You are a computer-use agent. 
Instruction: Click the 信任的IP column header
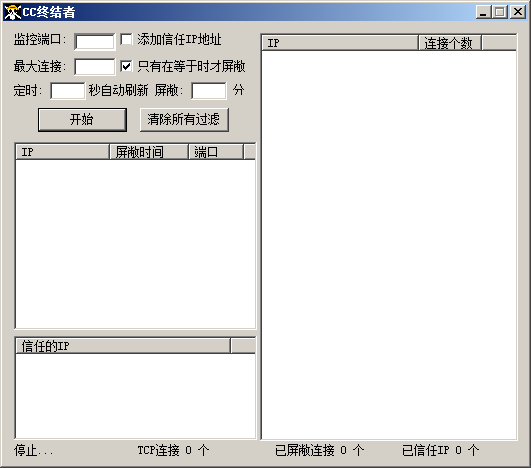pos(123,346)
